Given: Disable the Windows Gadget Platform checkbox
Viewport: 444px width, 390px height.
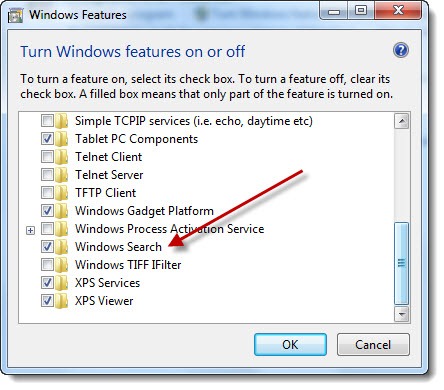Looking at the screenshot, I should click(x=47, y=211).
